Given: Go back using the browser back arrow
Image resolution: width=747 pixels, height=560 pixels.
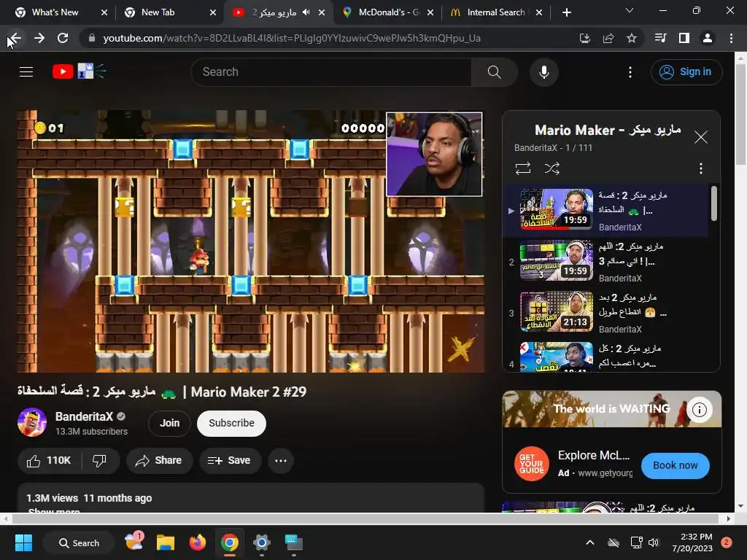Looking at the screenshot, I should click(15, 38).
